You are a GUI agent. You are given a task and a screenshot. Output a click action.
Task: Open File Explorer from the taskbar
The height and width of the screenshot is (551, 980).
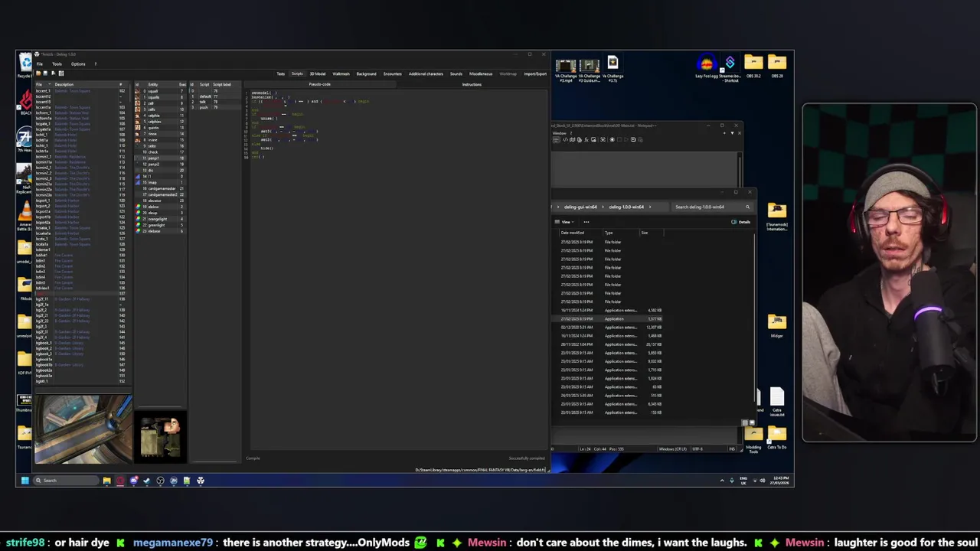tap(106, 481)
